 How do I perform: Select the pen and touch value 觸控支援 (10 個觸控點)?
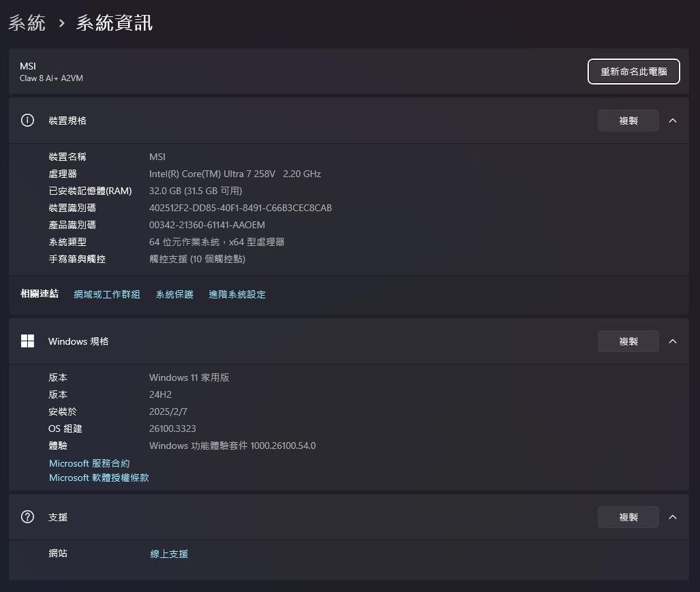point(197,259)
